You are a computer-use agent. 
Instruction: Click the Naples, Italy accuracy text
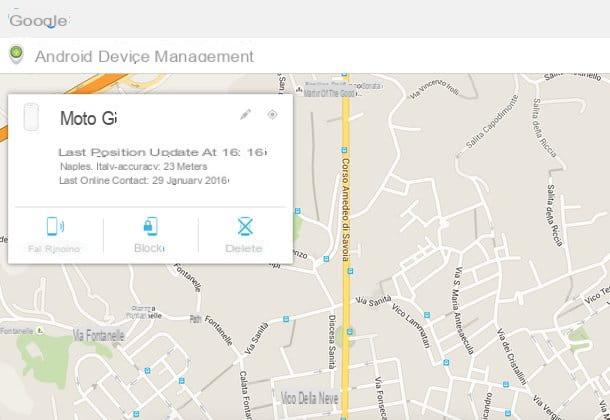tap(133, 166)
